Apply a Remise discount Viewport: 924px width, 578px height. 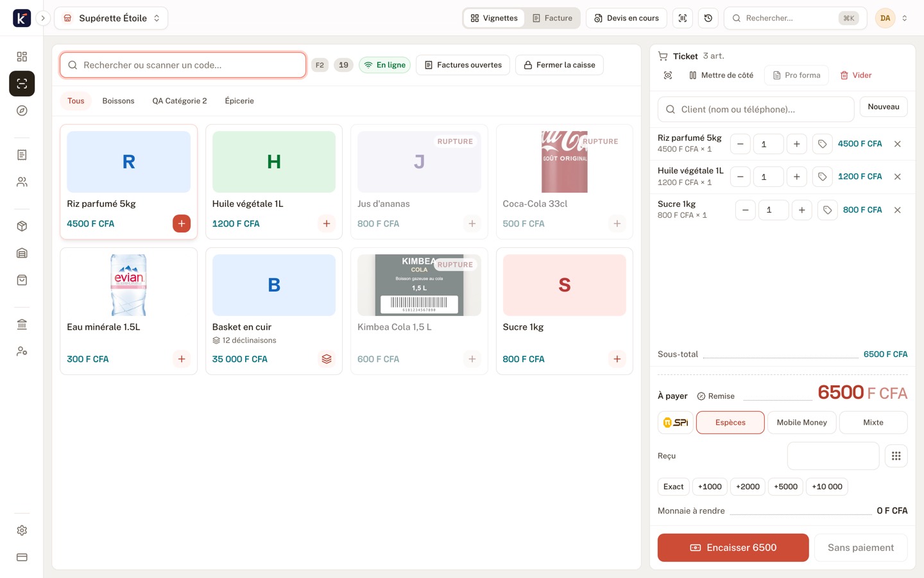[715, 396]
